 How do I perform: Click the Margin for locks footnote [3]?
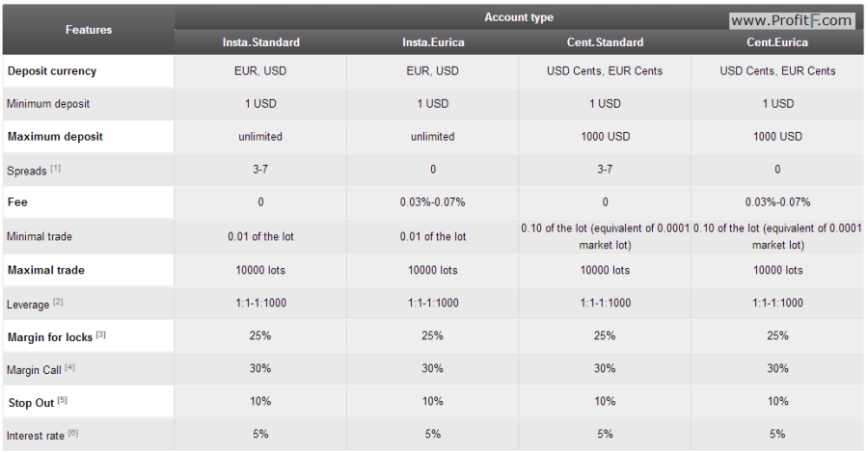point(100,334)
